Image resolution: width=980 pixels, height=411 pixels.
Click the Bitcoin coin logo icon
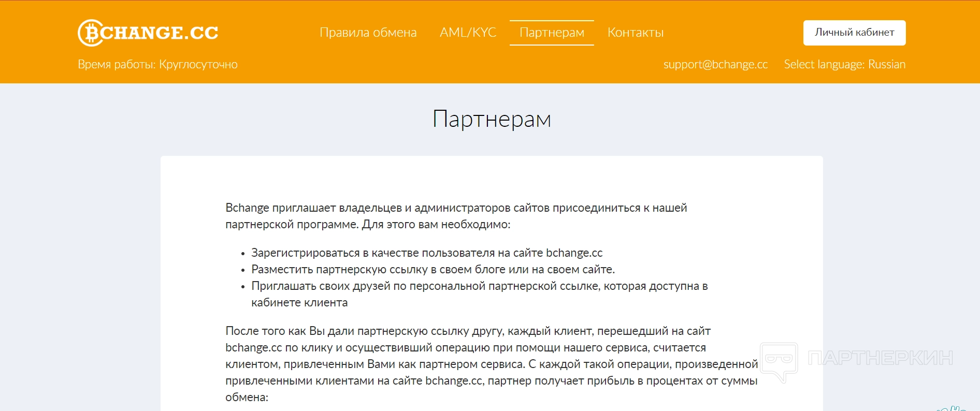point(90,33)
